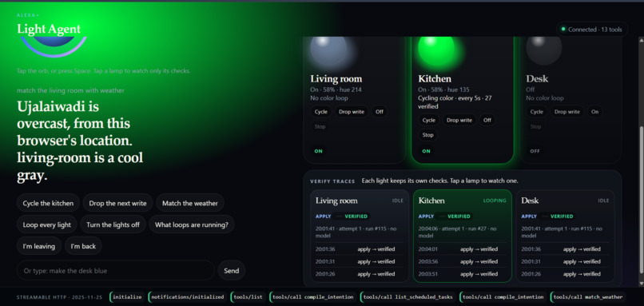Toggle the Desk OFF badge
Viewport: 644px width, 306px height.
coord(535,151)
